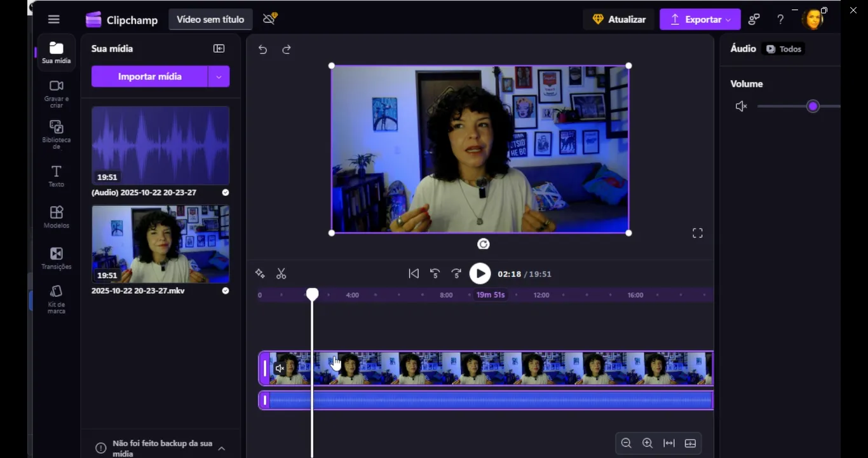This screenshot has width=868, height=458.
Task: Toggle the volume mute speaker icon
Action: click(741, 106)
